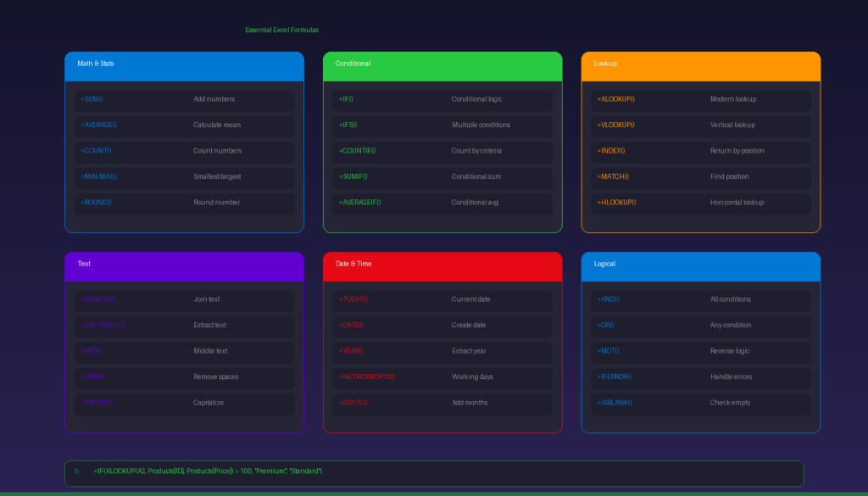Click the =VLOOKUP() Vertical lookup row

[x=700, y=125]
